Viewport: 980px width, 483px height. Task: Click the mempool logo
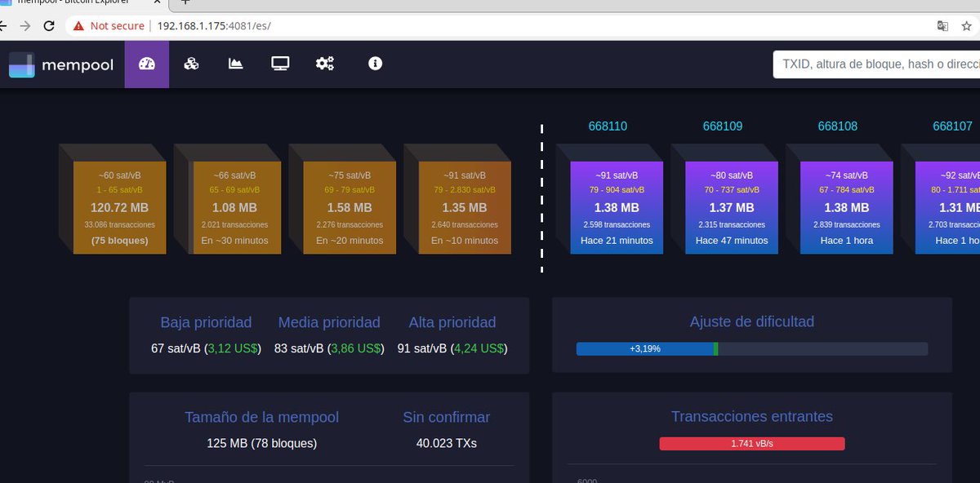pos(61,64)
